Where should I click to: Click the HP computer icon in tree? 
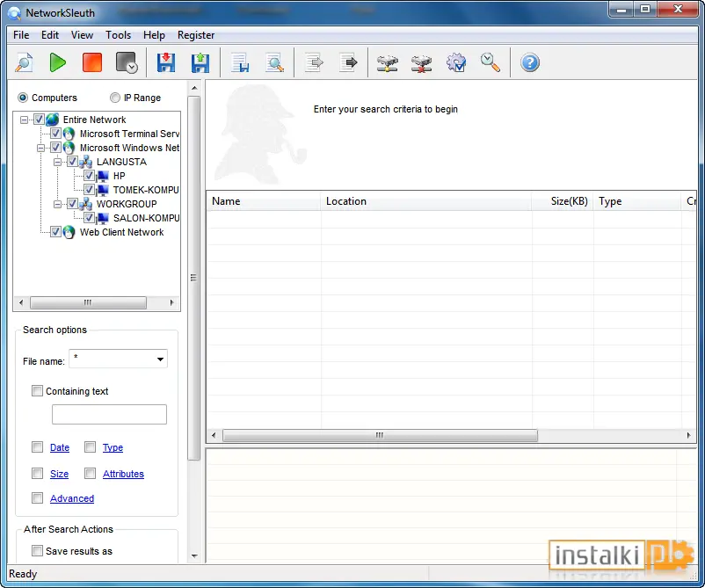103,176
